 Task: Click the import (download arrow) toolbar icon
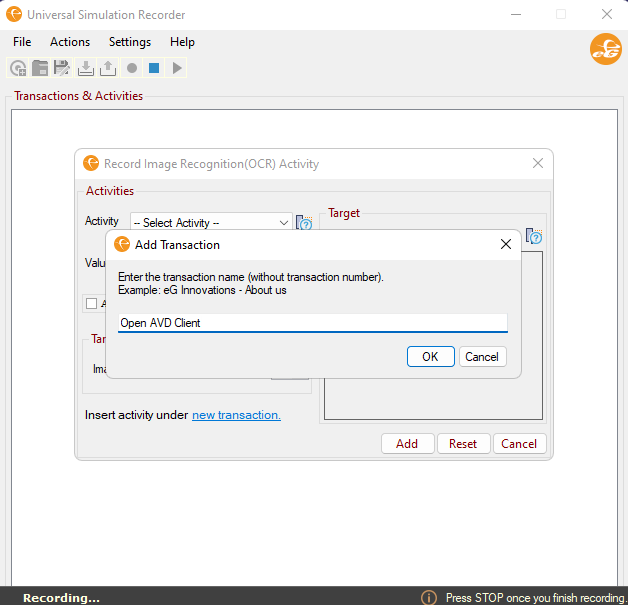click(86, 68)
